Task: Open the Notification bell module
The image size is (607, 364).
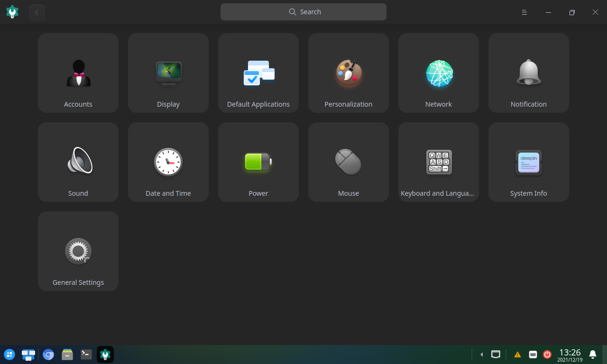Action: click(529, 73)
